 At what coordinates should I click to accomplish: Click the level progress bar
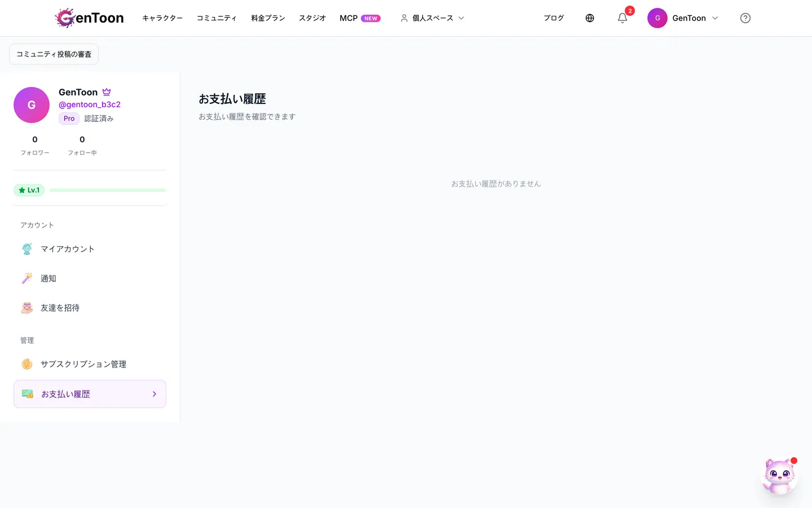click(x=108, y=190)
